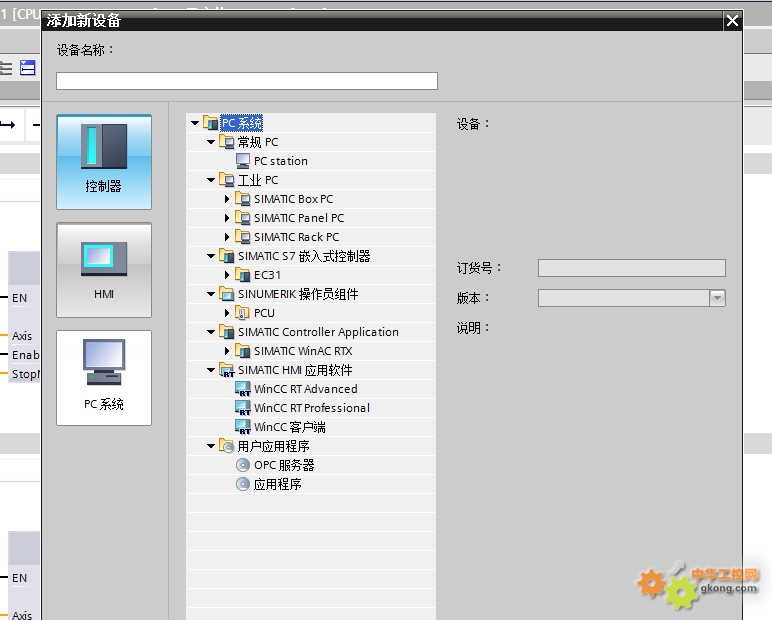Screen dimensions: 772x620
Task: Click the blue list-view icon in background toolbar
Action: click(28, 67)
